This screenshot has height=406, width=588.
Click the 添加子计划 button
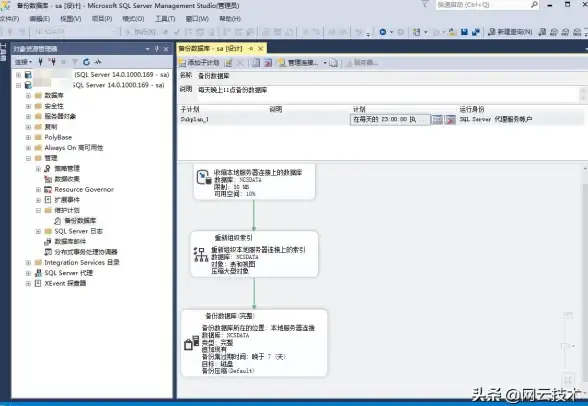tap(199, 63)
